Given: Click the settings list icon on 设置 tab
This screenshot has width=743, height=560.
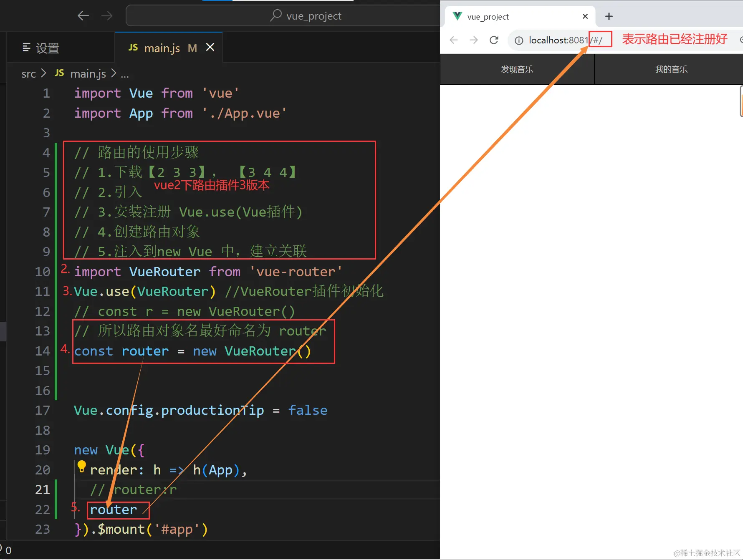Looking at the screenshot, I should pos(26,48).
